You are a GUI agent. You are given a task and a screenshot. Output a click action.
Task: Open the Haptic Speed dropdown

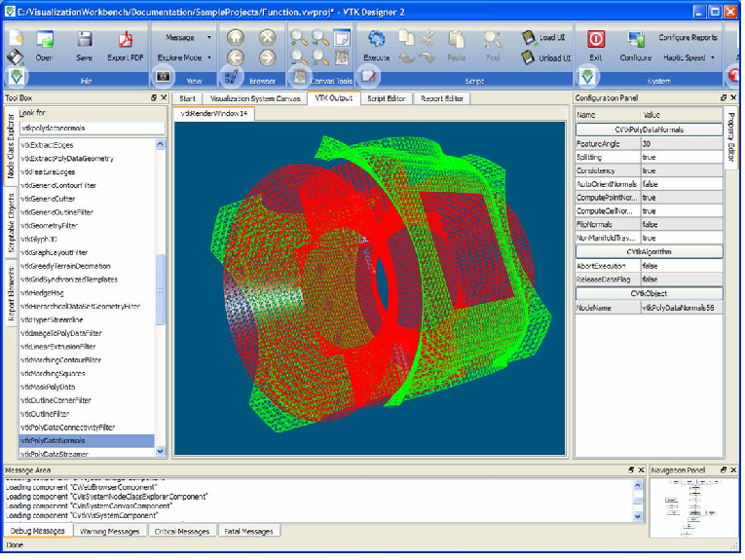pyautogui.click(x=712, y=57)
